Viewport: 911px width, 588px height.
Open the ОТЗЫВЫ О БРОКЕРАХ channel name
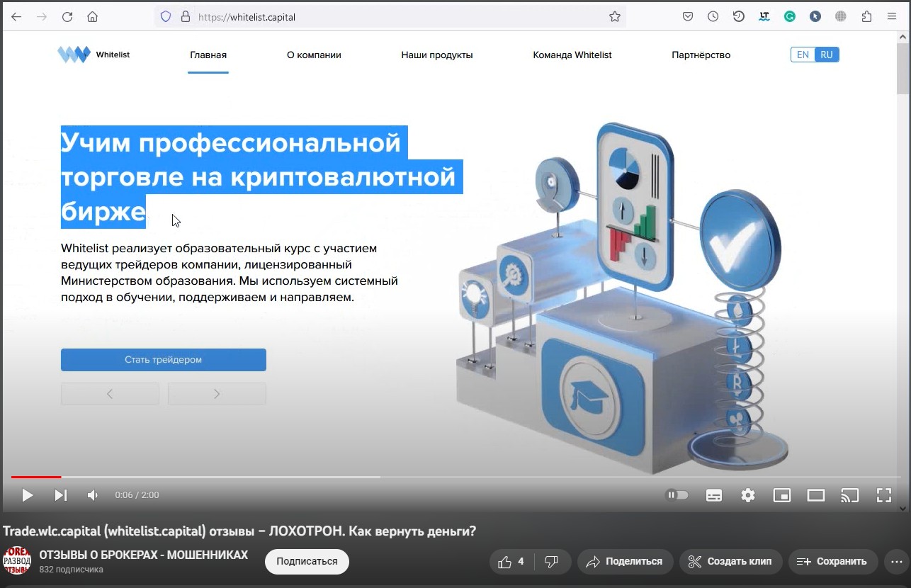pyautogui.click(x=144, y=555)
